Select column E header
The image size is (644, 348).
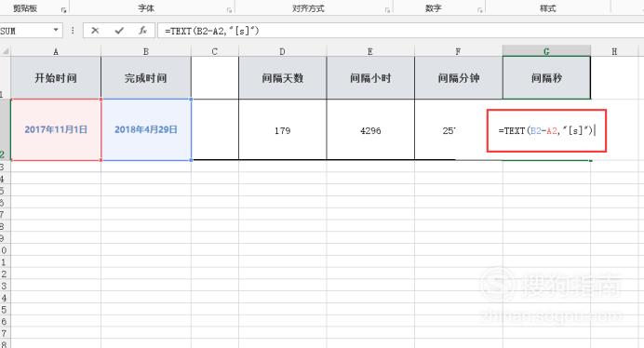pos(370,51)
